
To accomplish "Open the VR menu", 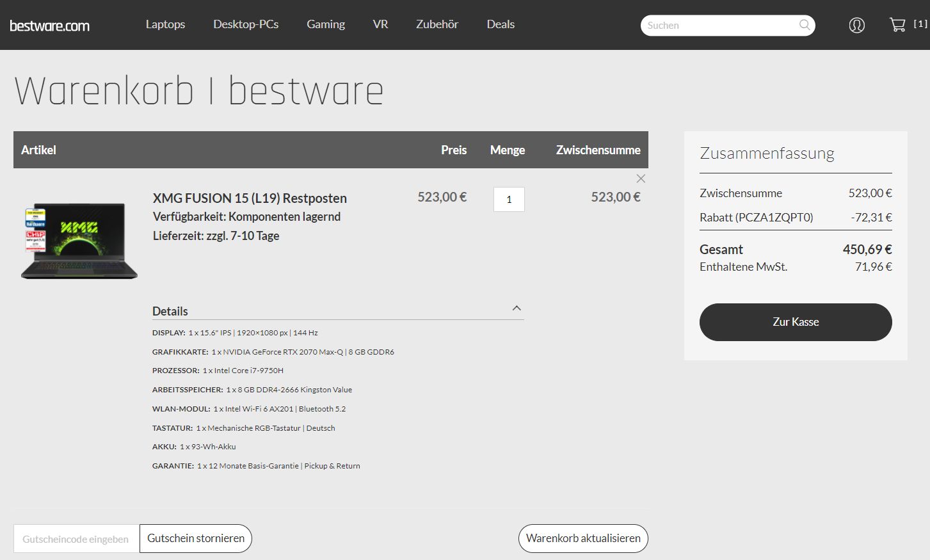I will point(380,24).
